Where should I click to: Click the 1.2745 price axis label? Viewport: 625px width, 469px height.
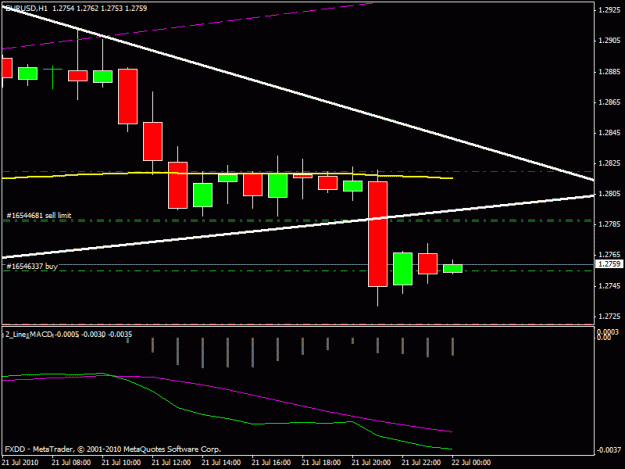[609, 286]
